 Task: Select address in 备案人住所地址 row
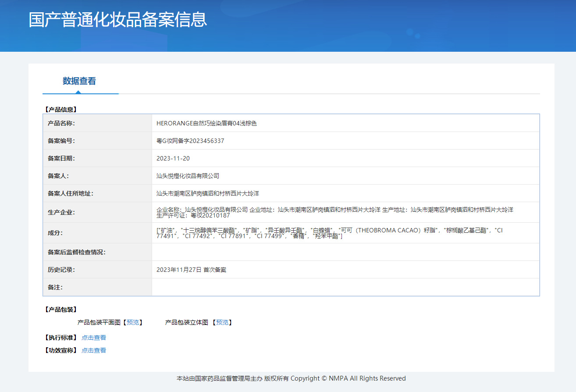(208, 193)
